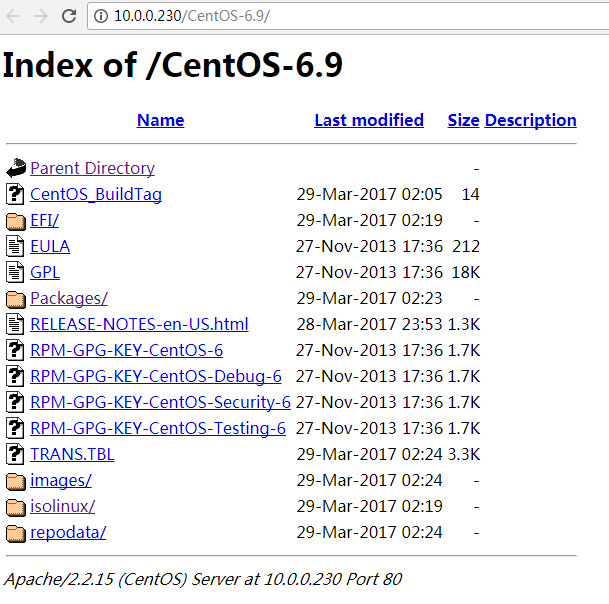Click the folder icon beside images/

(16, 481)
